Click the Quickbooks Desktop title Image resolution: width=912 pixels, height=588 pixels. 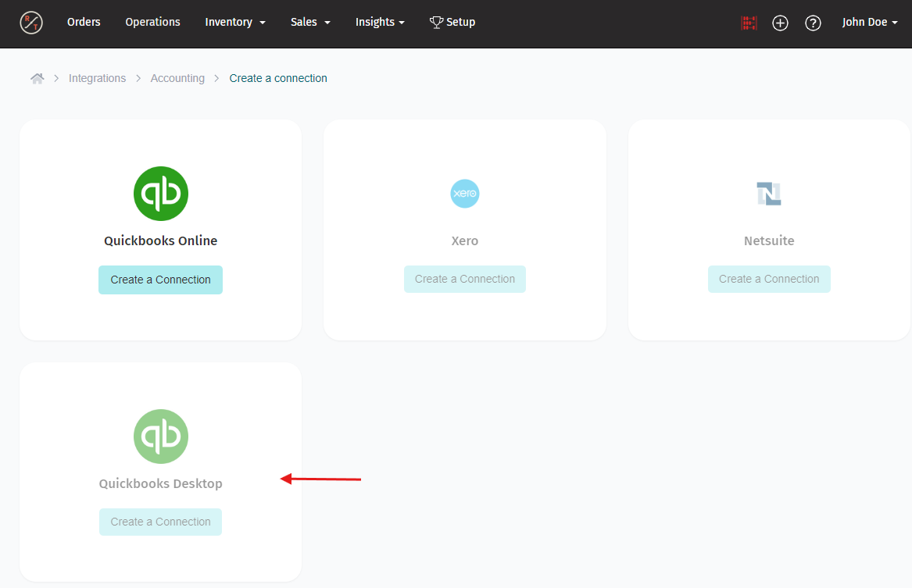click(x=160, y=483)
